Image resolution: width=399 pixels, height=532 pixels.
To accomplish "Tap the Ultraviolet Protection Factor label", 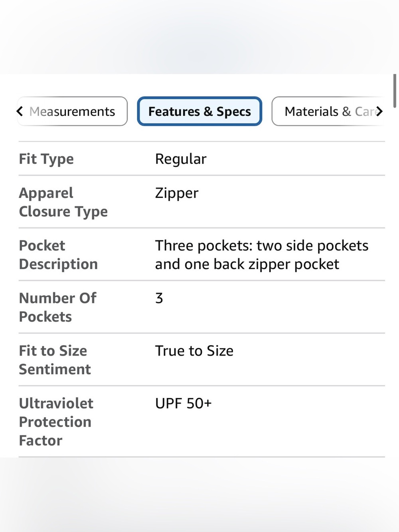I will point(56,422).
